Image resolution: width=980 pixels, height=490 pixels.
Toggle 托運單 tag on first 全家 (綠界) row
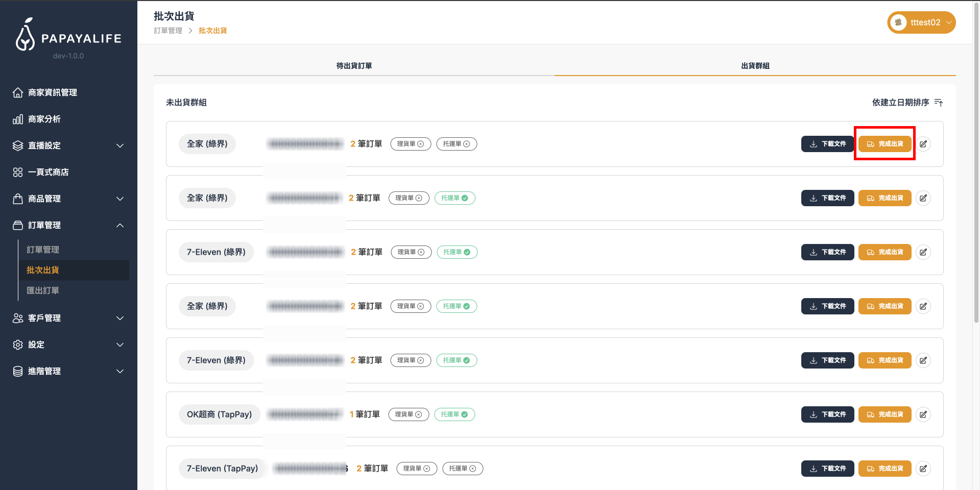(x=456, y=144)
